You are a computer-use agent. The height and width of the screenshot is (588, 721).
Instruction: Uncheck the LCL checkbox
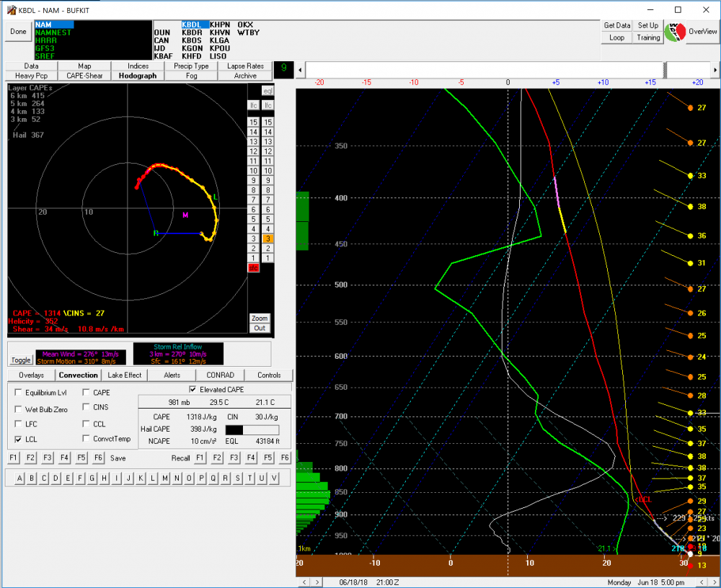tap(19, 439)
